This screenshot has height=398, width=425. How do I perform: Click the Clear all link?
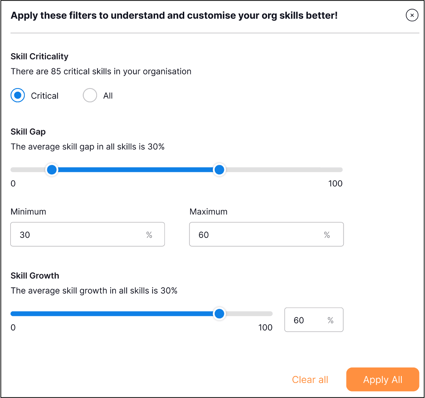pos(310,380)
